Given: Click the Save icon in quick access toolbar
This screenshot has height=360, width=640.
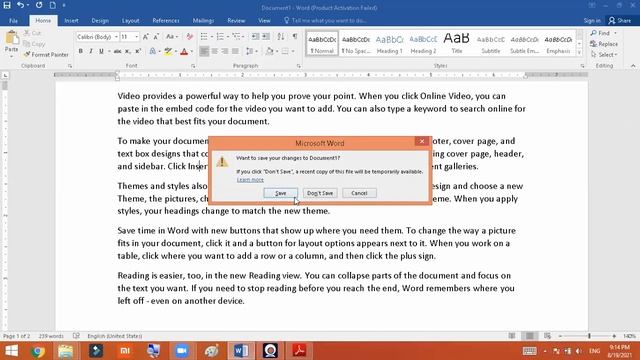Looking at the screenshot, I should coord(7,5).
